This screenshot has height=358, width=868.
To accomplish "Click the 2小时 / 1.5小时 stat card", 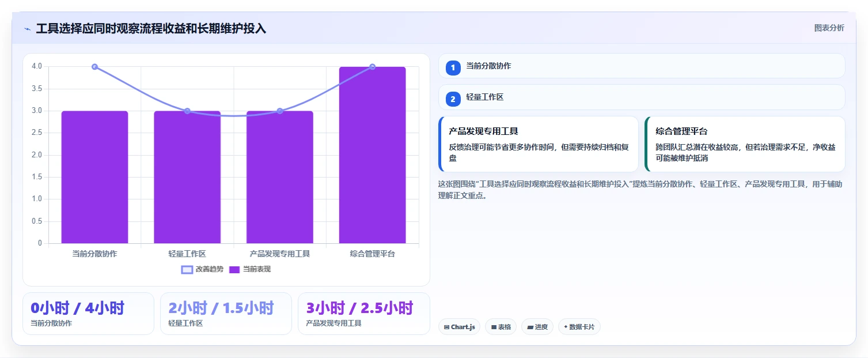I will click(226, 314).
